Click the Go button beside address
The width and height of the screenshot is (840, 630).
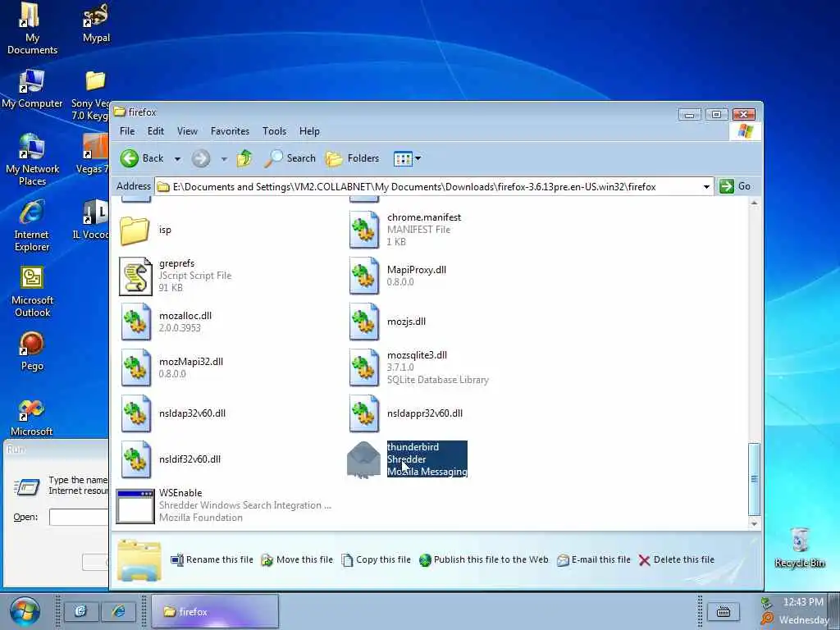click(735, 186)
